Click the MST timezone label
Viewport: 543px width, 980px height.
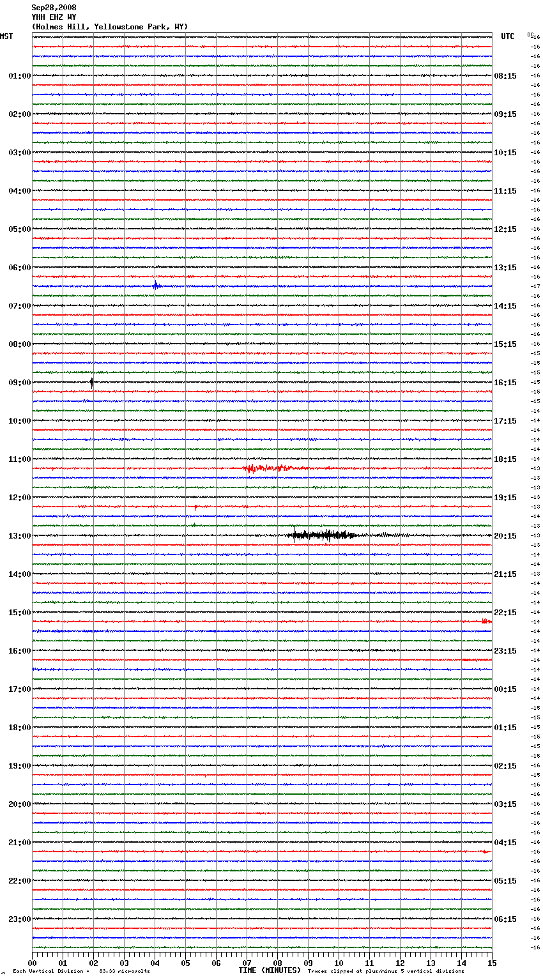pyautogui.click(x=6, y=36)
